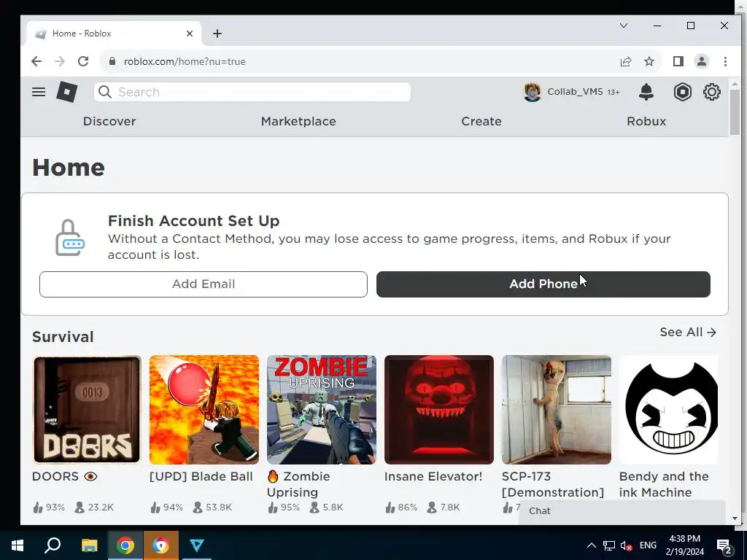Click the Add Email button
Viewport: 747px width, 560px height.
(204, 284)
